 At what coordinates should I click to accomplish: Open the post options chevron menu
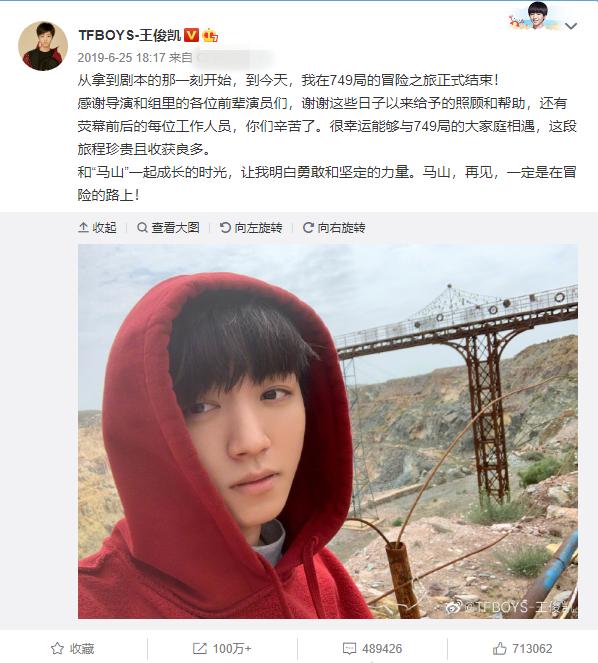point(571,26)
